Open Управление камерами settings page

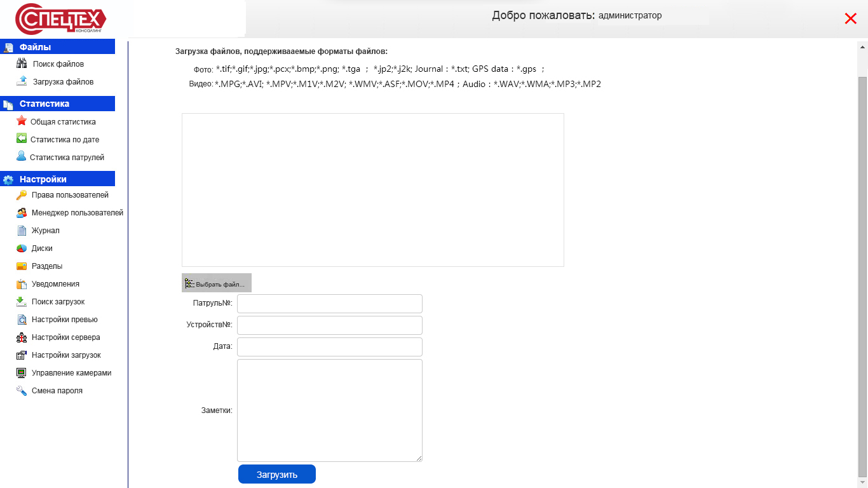pyautogui.click(x=71, y=373)
